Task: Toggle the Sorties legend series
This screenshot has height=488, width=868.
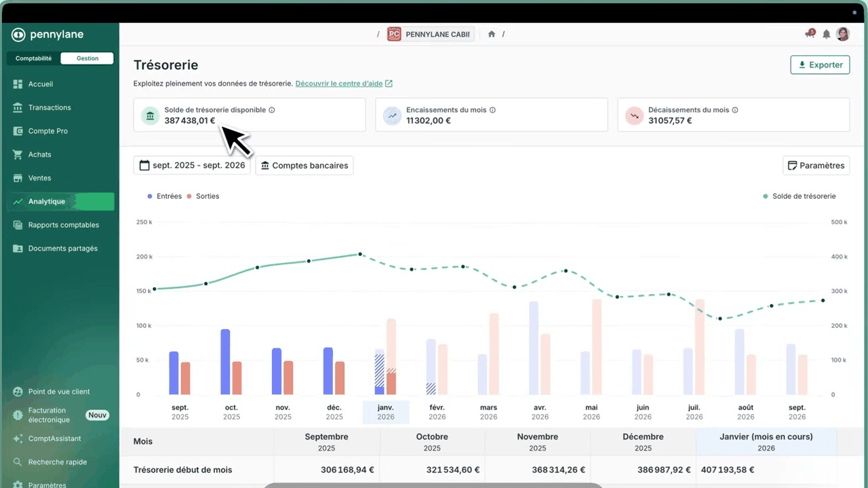Action: (x=203, y=196)
